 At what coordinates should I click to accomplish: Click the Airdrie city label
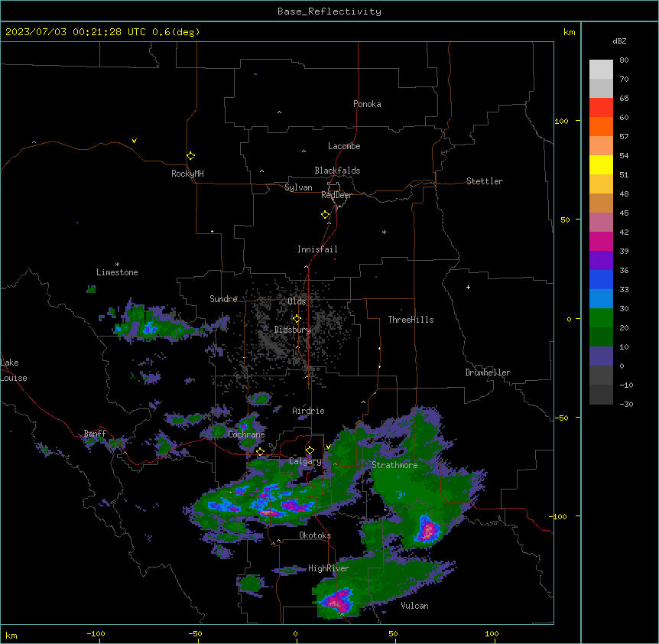(x=309, y=411)
